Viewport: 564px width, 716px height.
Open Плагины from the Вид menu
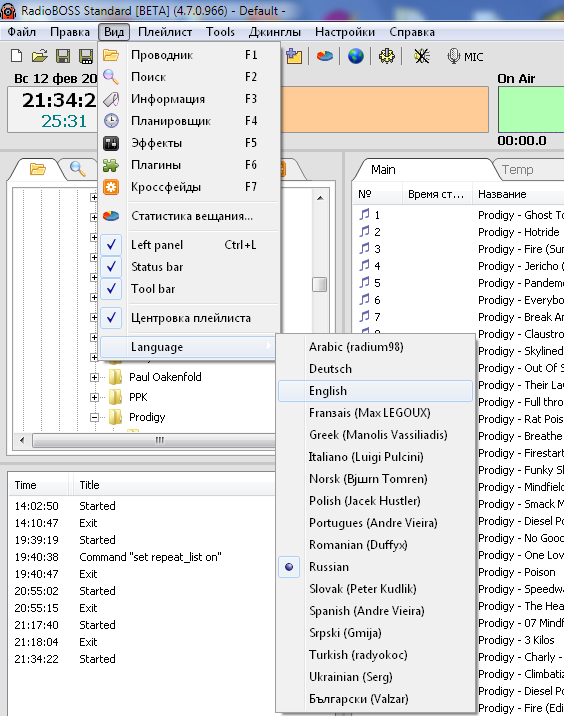tap(189, 165)
